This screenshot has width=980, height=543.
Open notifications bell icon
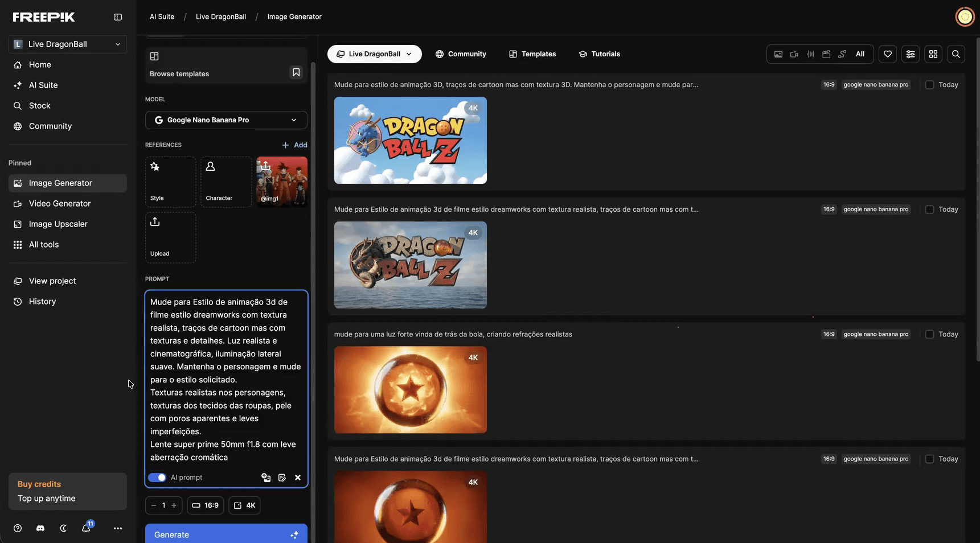pyautogui.click(x=86, y=528)
